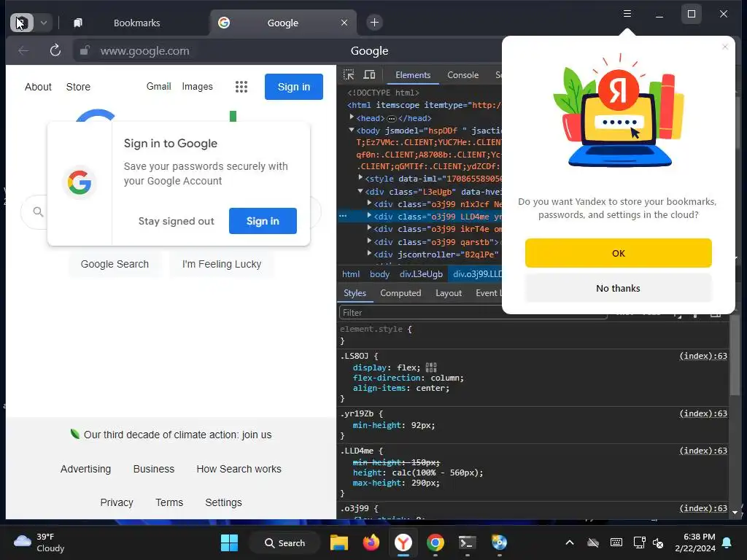Image resolution: width=747 pixels, height=560 pixels.
Task: Select the Google browser tab
Action: tap(282, 23)
